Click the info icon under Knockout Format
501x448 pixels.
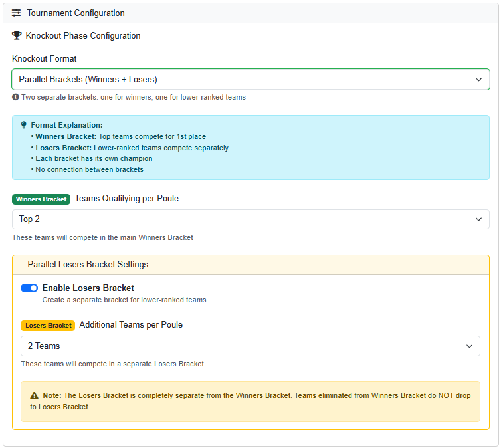(x=15, y=98)
